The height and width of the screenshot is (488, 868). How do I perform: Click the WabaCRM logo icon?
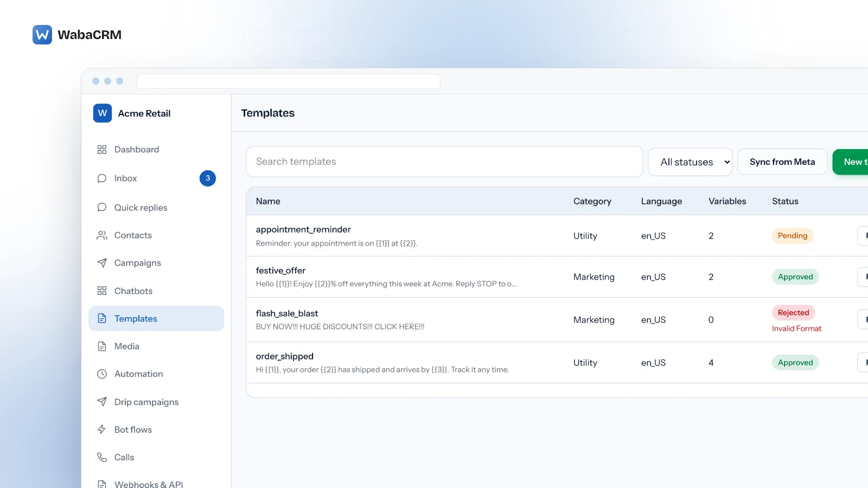point(42,35)
